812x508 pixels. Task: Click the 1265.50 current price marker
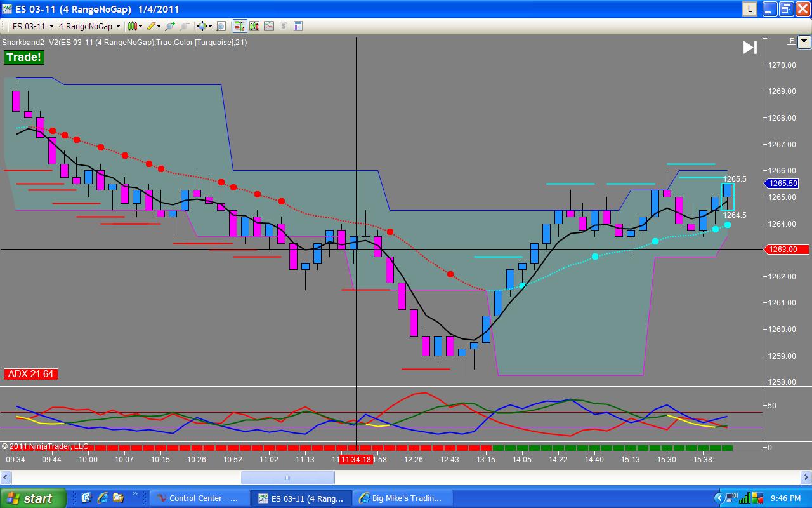pos(782,184)
